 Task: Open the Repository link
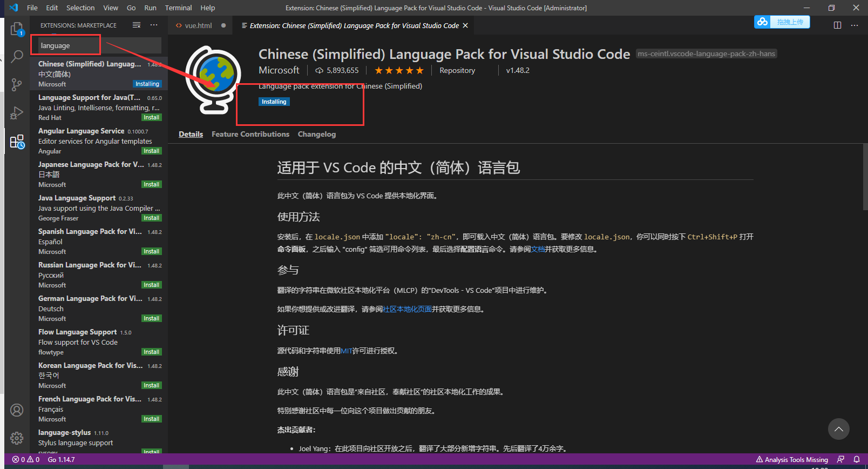click(x=457, y=70)
